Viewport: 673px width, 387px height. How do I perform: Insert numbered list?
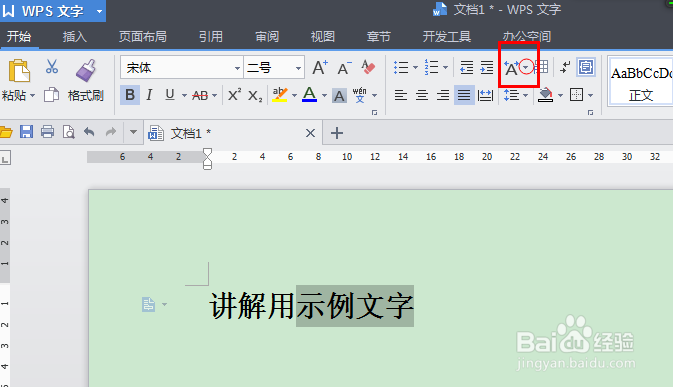431,67
